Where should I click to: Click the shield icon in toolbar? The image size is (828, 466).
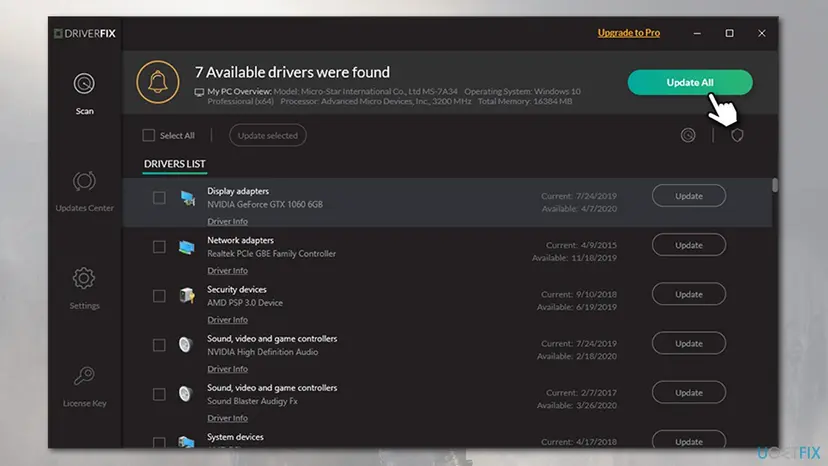(737, 135)
